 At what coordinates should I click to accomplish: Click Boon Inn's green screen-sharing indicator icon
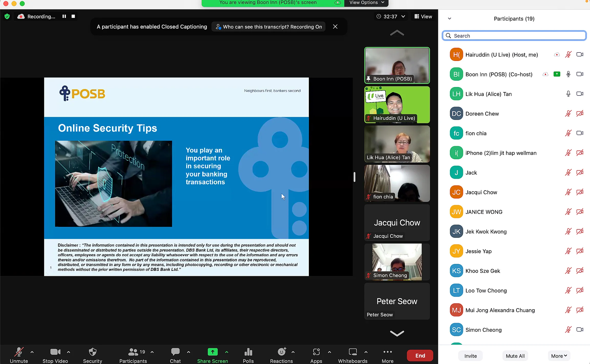pos(557,74)
